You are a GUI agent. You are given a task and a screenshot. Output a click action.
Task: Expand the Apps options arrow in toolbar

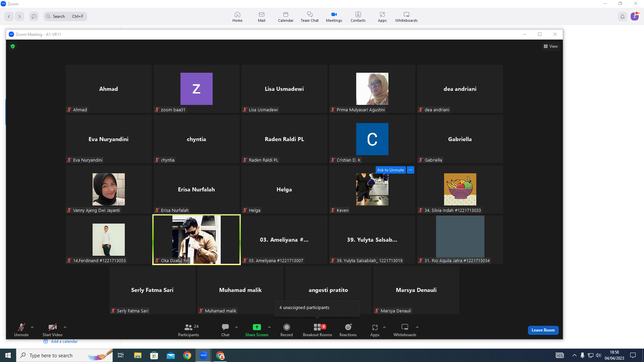[384, 327]
